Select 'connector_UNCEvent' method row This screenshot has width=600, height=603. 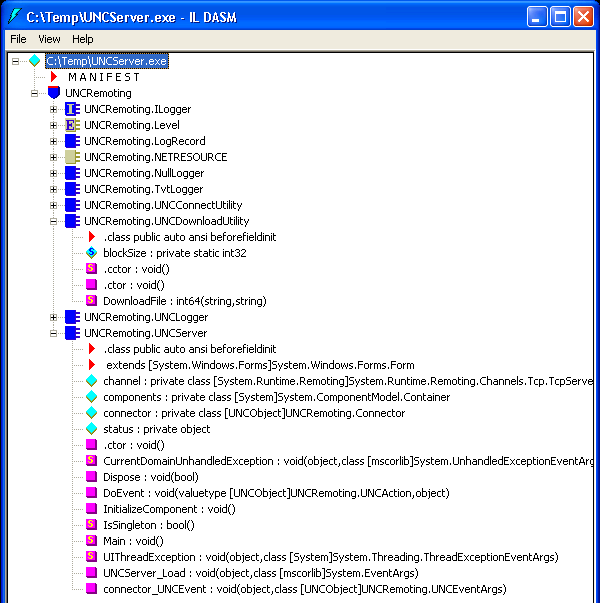click(x=305, y=589)
